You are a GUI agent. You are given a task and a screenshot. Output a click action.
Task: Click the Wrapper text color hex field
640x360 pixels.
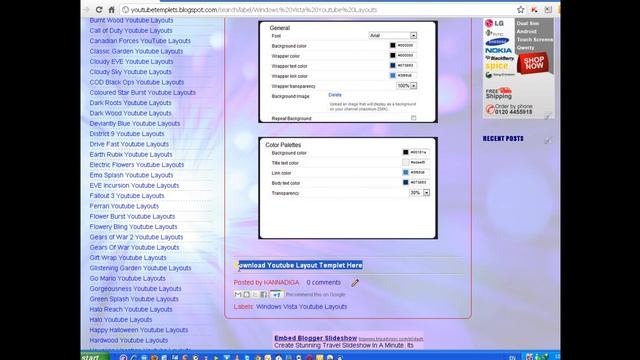pos(406,65)
